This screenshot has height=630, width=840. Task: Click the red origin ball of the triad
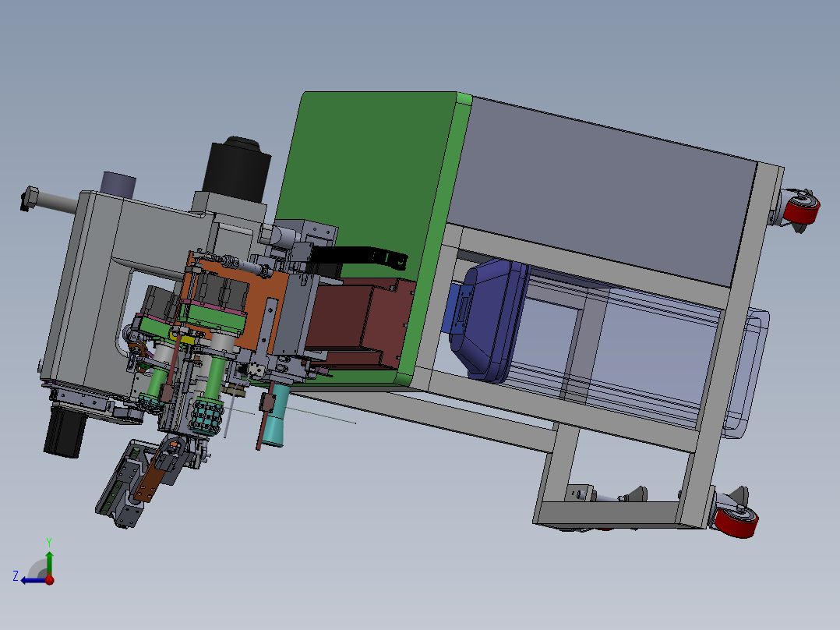49,580
